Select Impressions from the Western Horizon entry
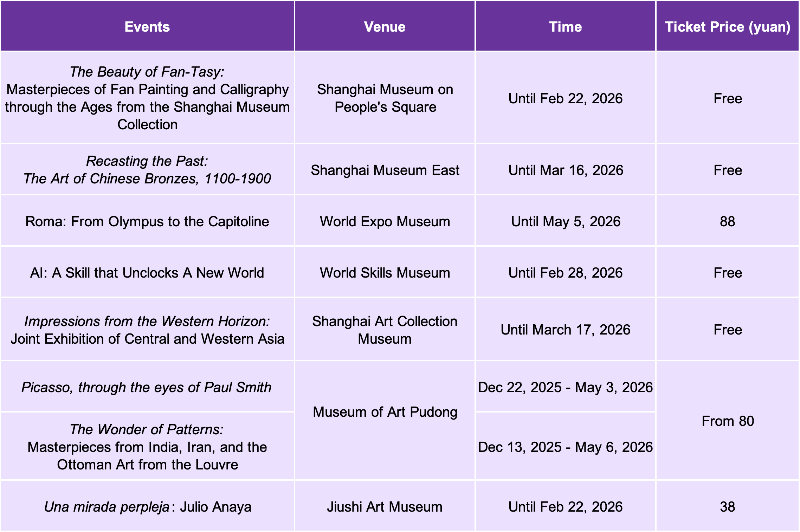 pos(148,330)
